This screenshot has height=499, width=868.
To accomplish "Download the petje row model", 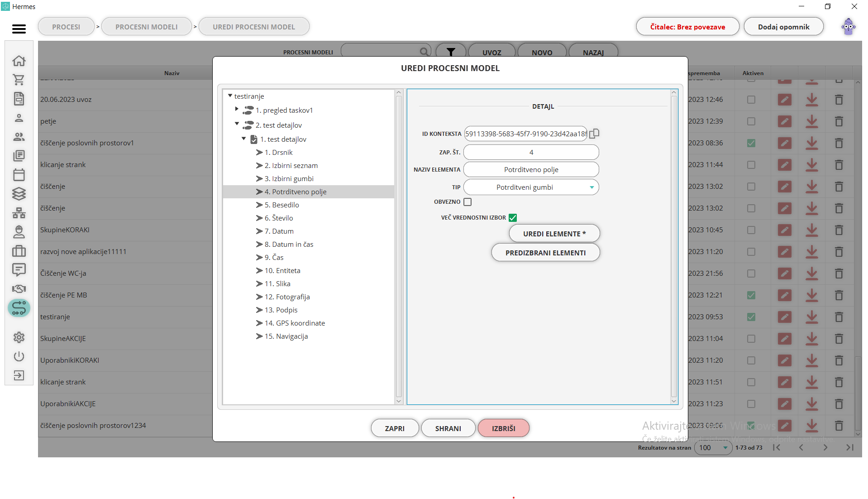I will pyautogui.click(x=812, y=121).
